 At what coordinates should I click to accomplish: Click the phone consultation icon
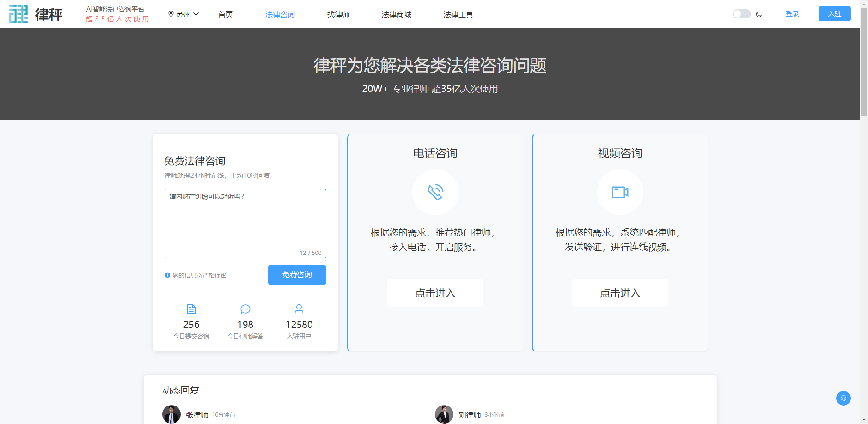435,192
